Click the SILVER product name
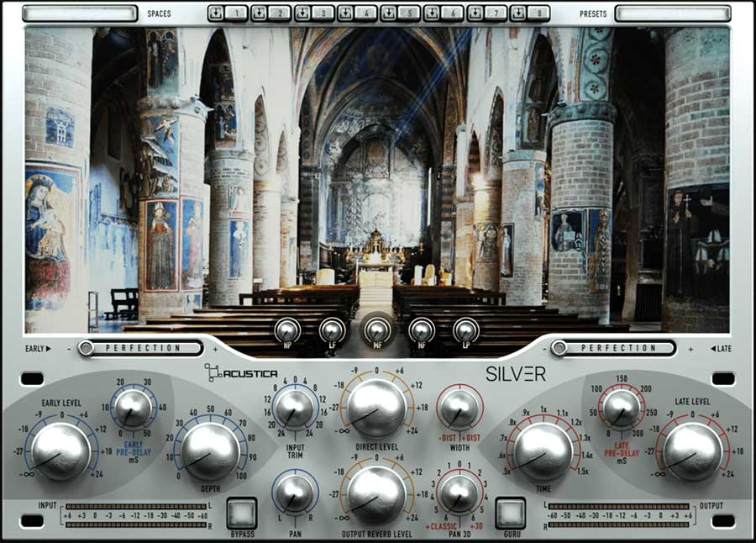 (x=516, y=373)
